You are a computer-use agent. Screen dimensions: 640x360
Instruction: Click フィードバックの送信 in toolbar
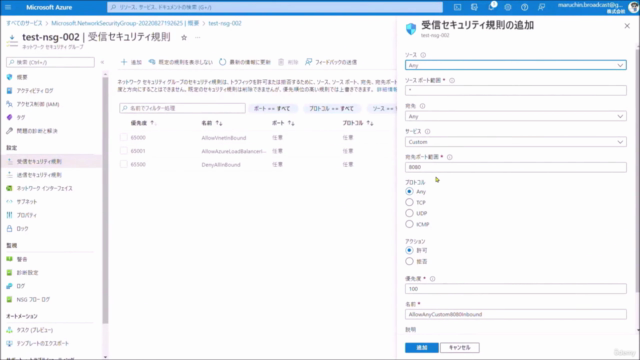pyautogui.click(x=331, y=62)
